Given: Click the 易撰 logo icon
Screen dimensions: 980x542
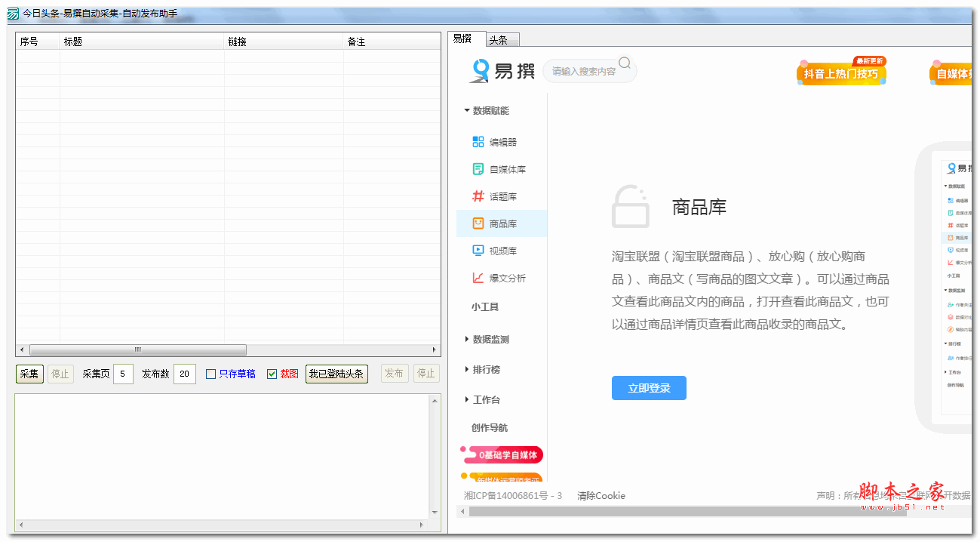Looking at the screenshot, I should point(480,71).
